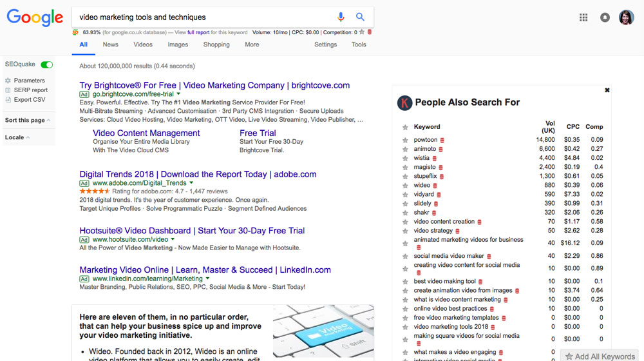Screen dimensions: 644x361
Task: Switch to the Images tab
Action: [x=178, y=44]
